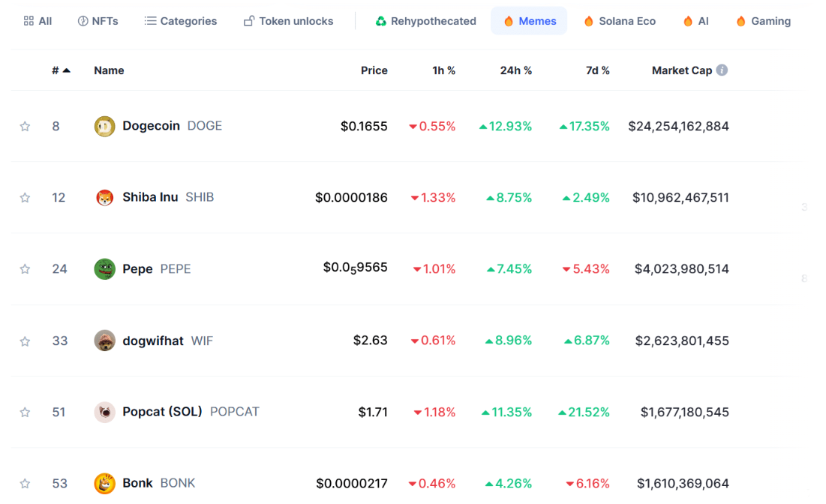Open the Shiba Inu coin page link

coord(150,197)
